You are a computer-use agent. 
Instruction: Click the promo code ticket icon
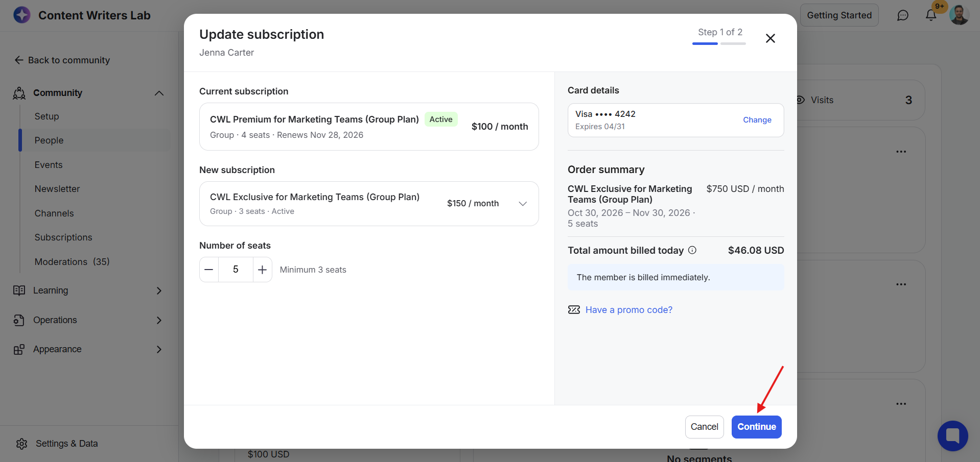pyautogui.click(x=574, y=310)
